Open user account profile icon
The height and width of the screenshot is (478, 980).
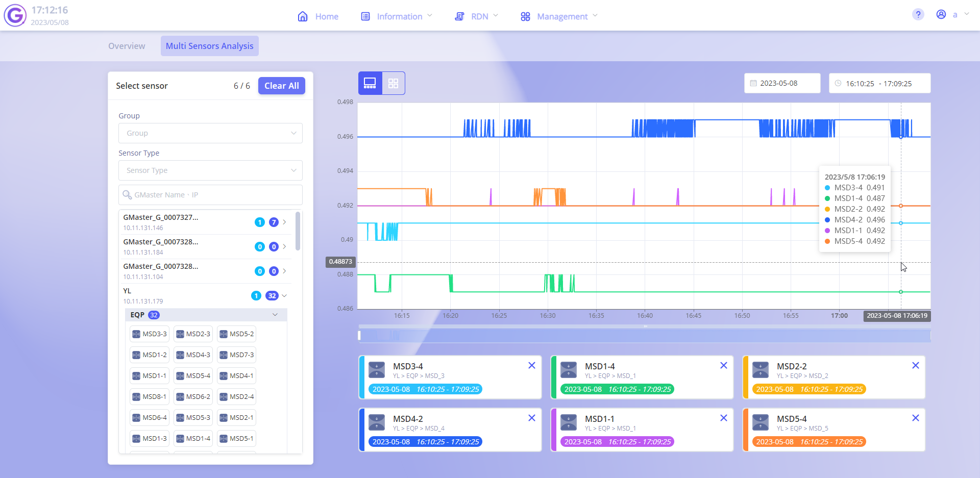point(941,14)
